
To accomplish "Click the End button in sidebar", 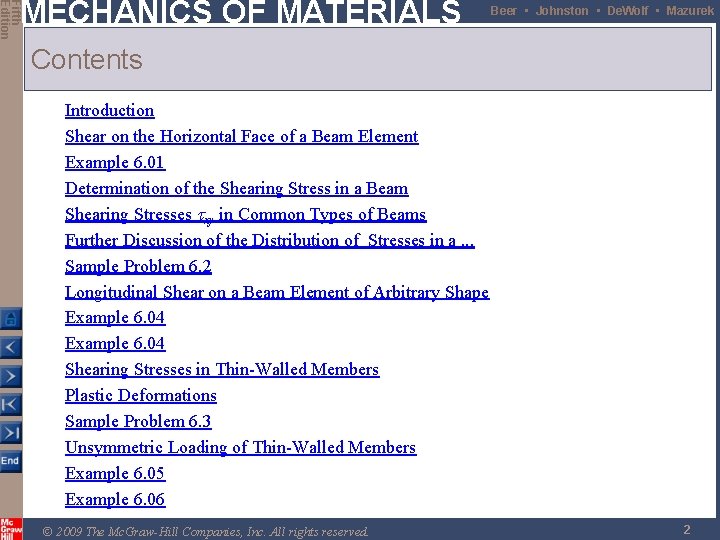I will 11,461.
